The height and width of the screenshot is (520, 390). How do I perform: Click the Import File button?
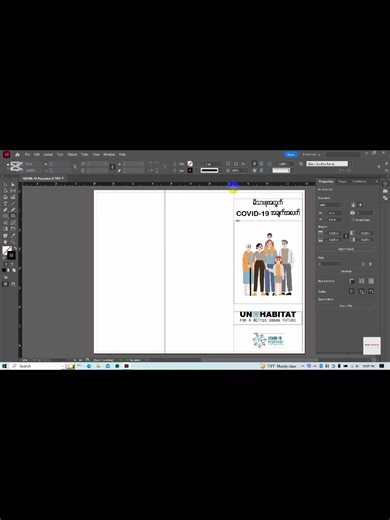[346, 306]
